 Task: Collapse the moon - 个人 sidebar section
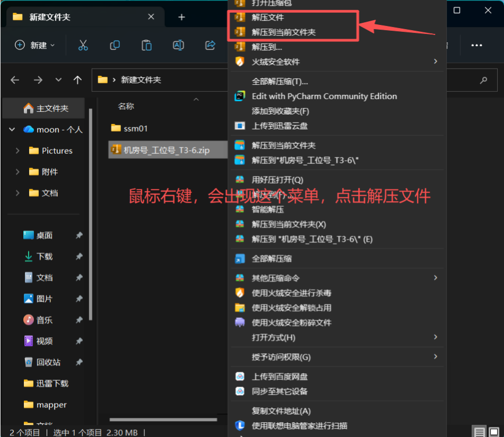(12, 129)
